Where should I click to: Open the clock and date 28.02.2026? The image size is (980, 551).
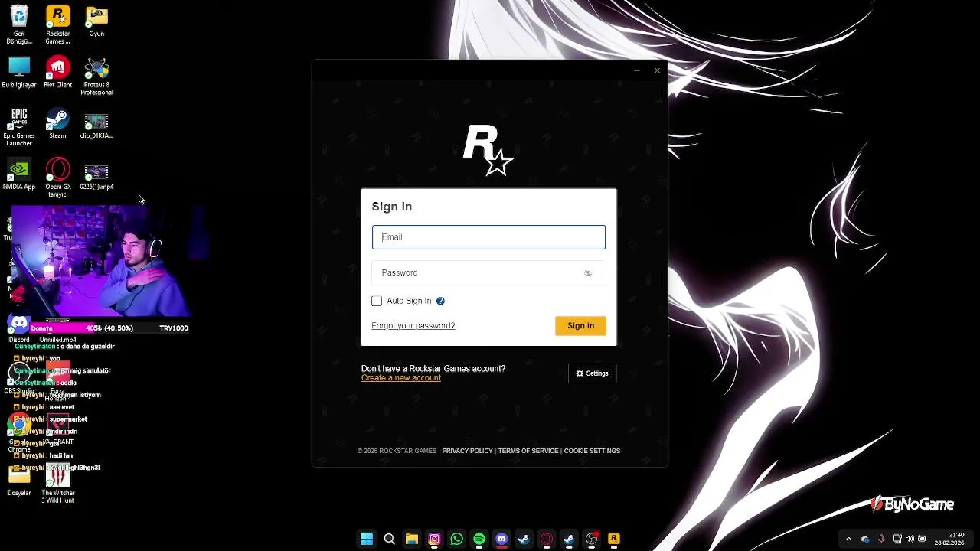(x=949, y=539)
